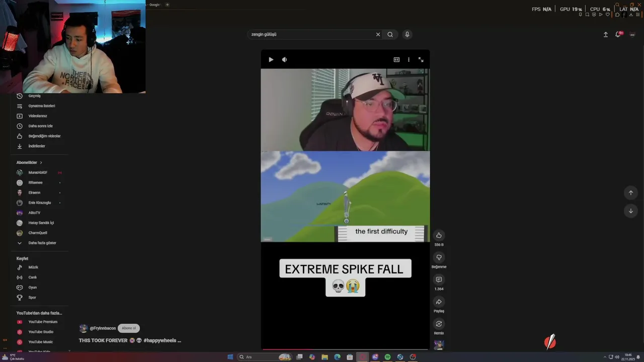
Task: Open Hatay Sandık İçi channel
Action: (x=40, y=223)
